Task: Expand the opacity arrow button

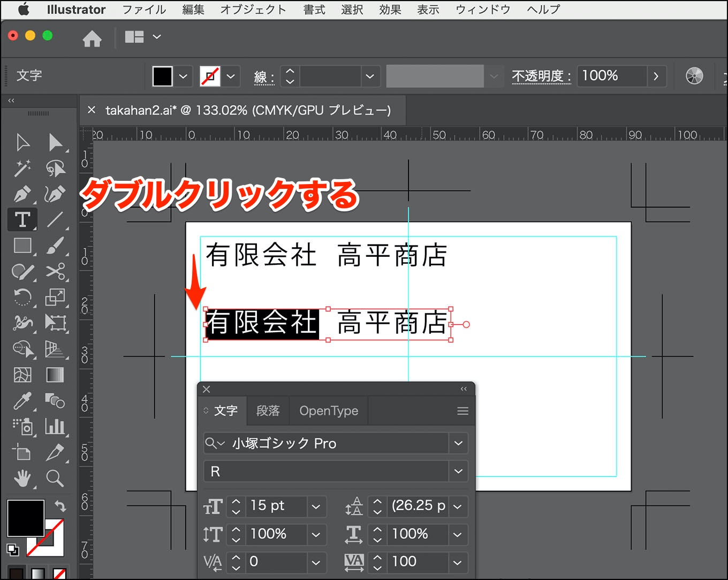Action: coord(656,76)
